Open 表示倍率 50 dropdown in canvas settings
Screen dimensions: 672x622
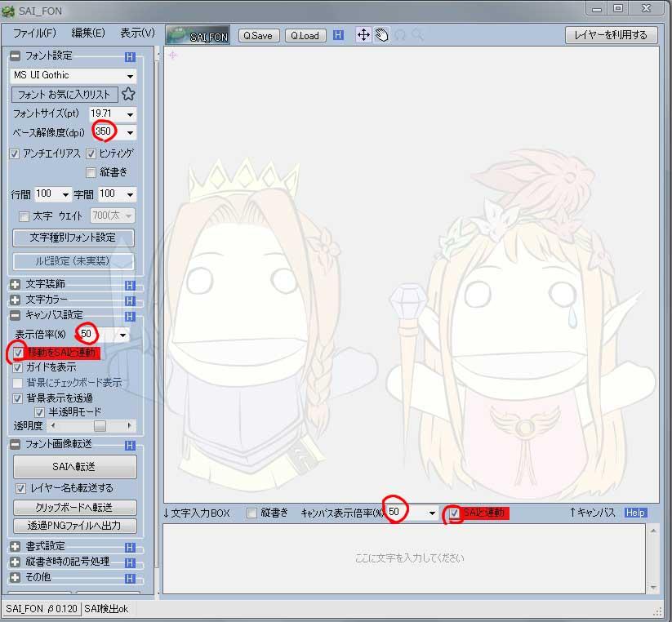123,335
